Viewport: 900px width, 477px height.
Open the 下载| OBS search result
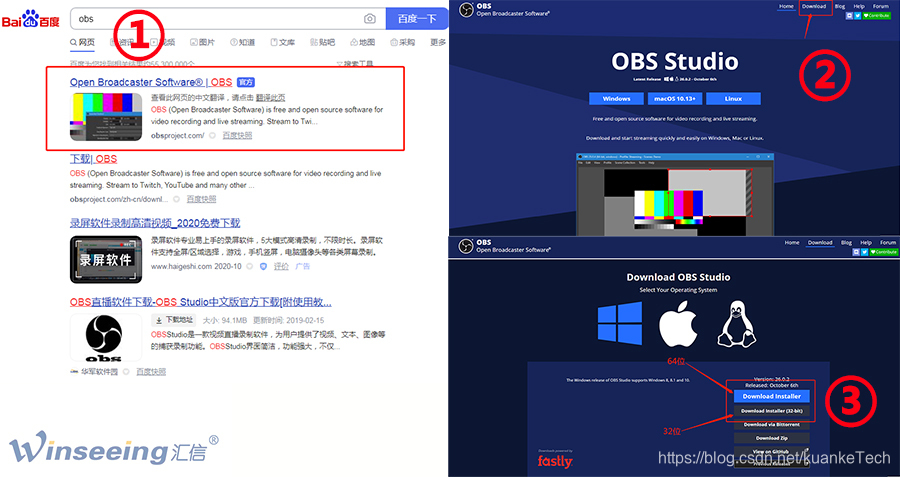point(94,159)
